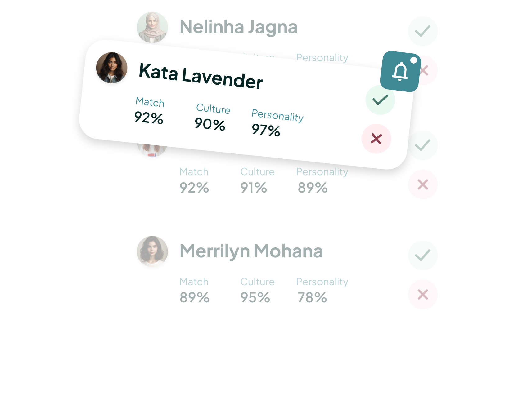
Task: Select the Kata Lavender name
Action: [201, 76]
